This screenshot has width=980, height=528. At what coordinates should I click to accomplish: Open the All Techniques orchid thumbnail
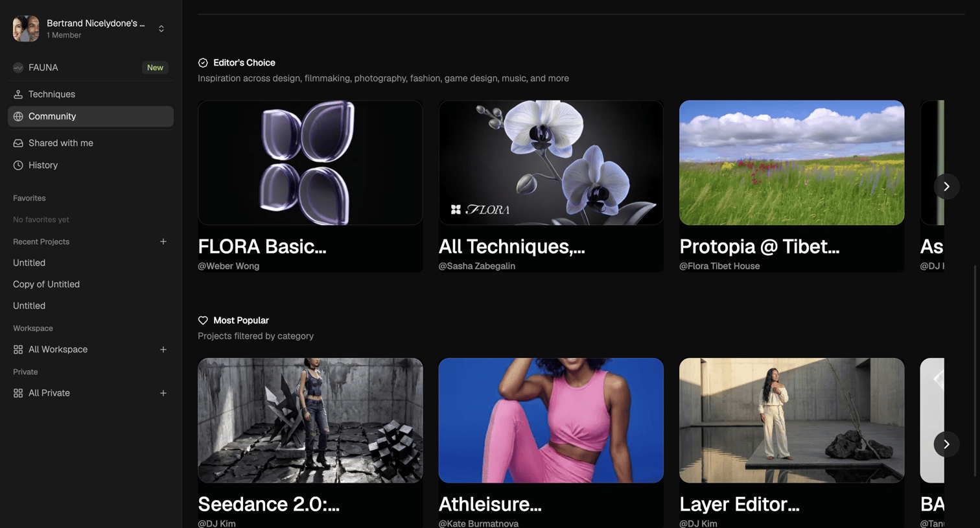(551, 163)
